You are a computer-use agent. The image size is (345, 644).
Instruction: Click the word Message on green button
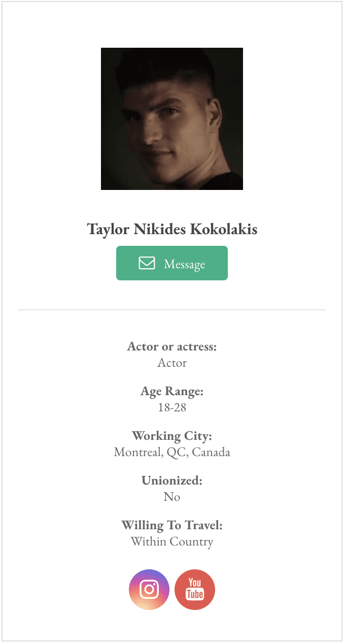[185, 264]
